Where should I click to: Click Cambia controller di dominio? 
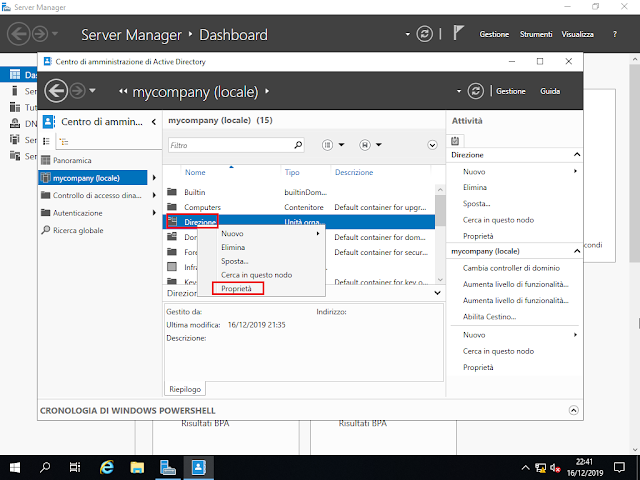pos(511,268)
